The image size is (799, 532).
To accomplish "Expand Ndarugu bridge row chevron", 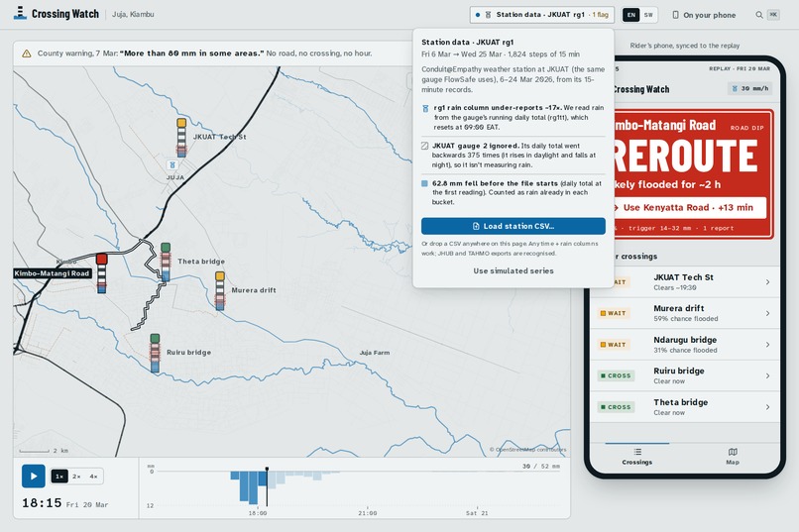I will [767, 345].
